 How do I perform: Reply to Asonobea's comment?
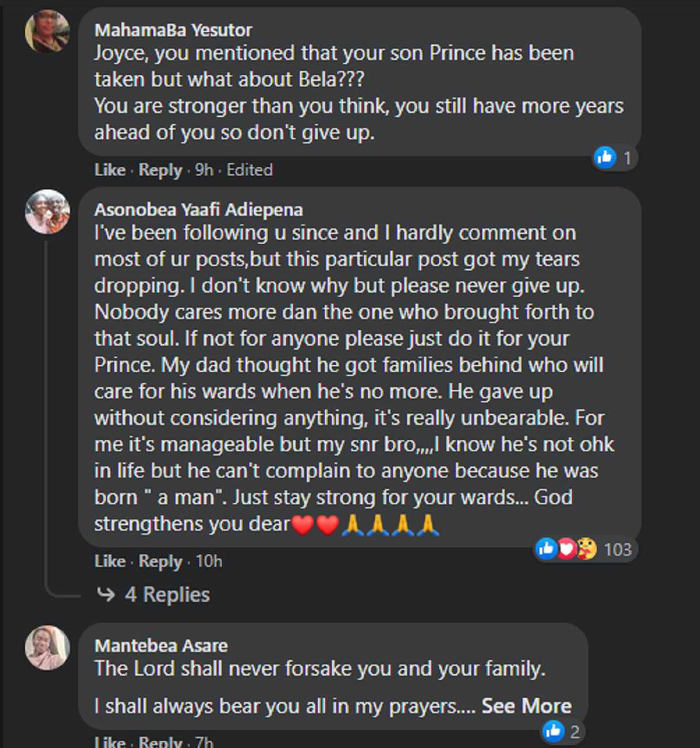click(x=161, y=561)
